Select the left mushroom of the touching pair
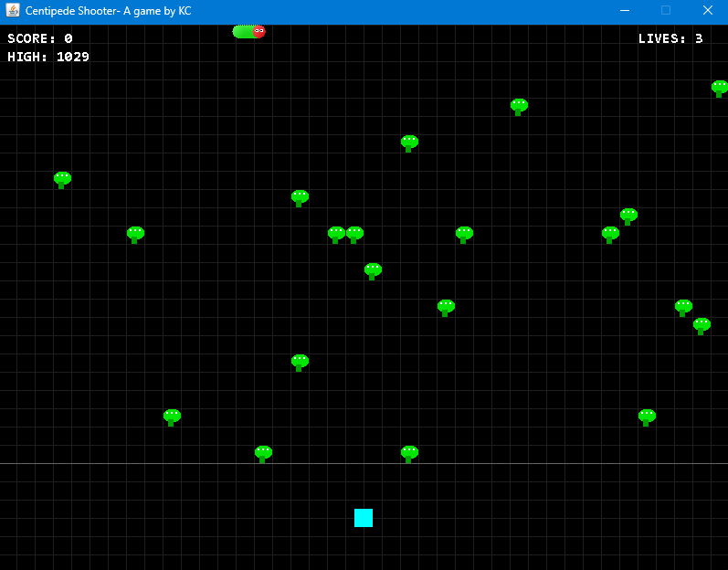Image resolution: width=728 pixels, height=570 pixels. pyautogui.click(x=336, y=234)
